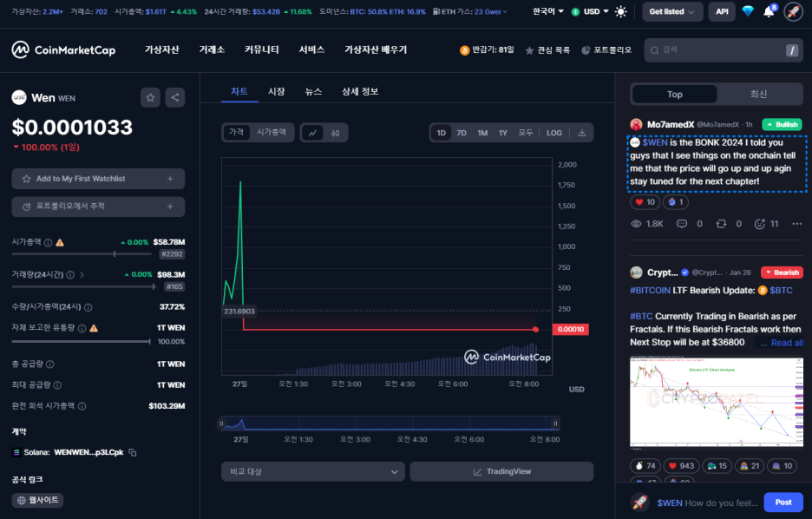Open info icon next to 총 공급량
The width and height of the screenshot is (812, 519).
(49, 365)
